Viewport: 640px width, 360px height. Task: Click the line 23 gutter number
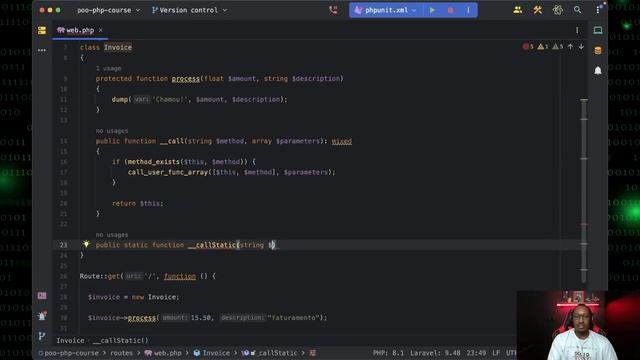[63, 245]
